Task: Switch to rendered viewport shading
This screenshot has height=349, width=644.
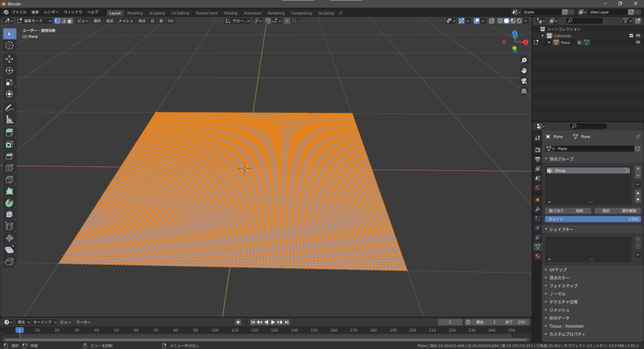Action: click(x=519, y=21)
